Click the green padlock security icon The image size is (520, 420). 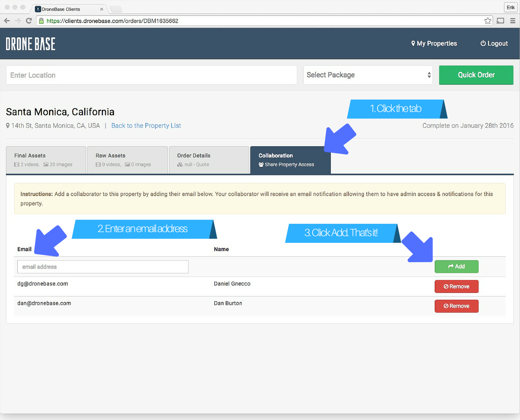click(x=41, y=21)
